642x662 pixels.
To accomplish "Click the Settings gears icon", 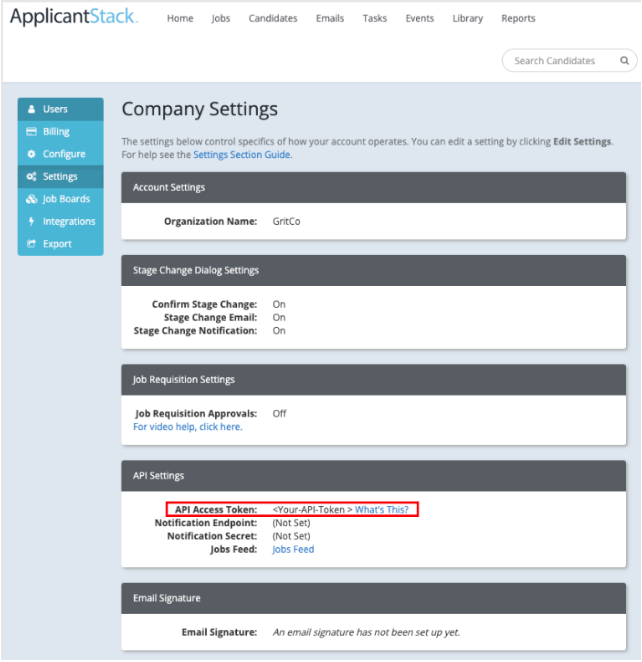I will coord(31,176).
